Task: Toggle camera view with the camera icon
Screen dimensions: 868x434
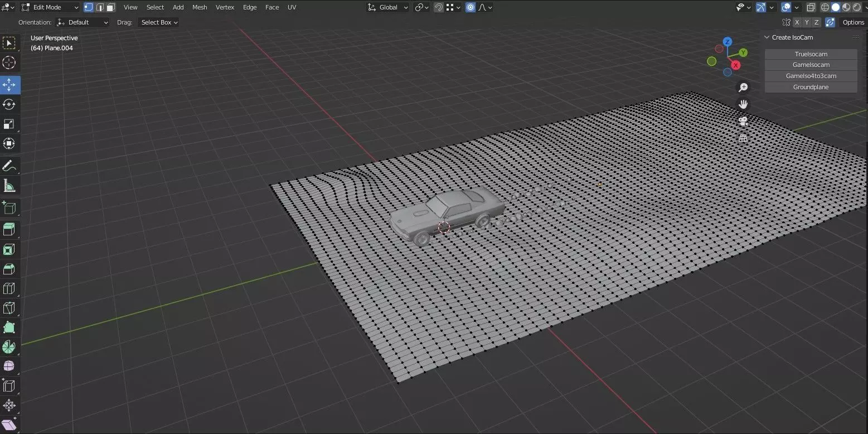Action: click(743, 121)
